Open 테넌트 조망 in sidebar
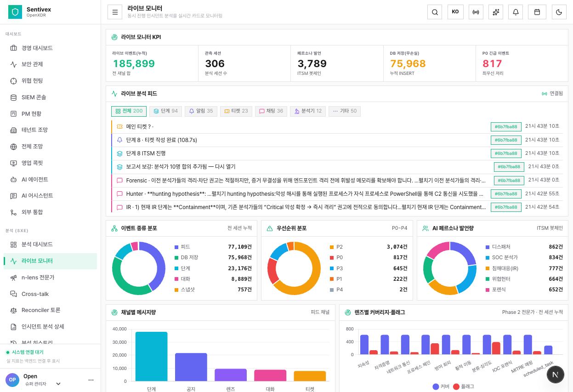Screen dimensions: 573x392 [50, 130]
